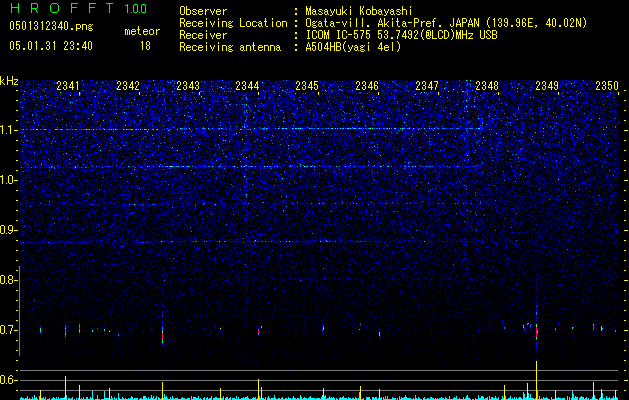
Task: Click the "Receiver" field label
Action: (203, 35)
